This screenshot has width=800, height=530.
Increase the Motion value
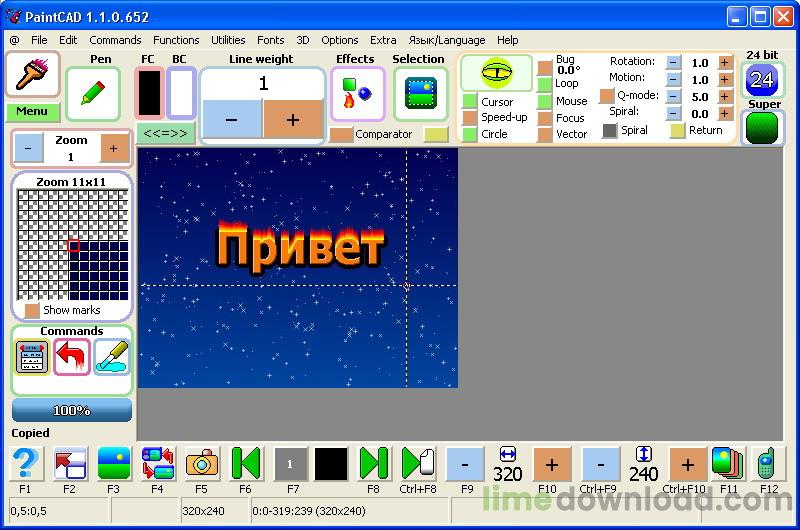tap(724, 80)
